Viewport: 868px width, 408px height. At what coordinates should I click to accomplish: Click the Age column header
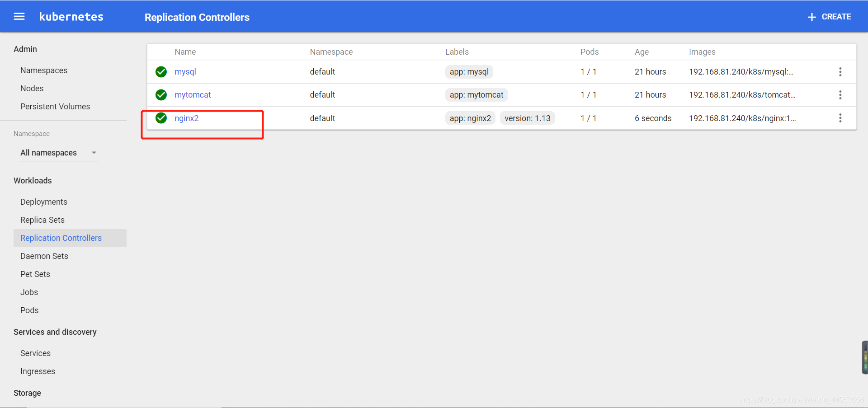click(x=642, y=52)
